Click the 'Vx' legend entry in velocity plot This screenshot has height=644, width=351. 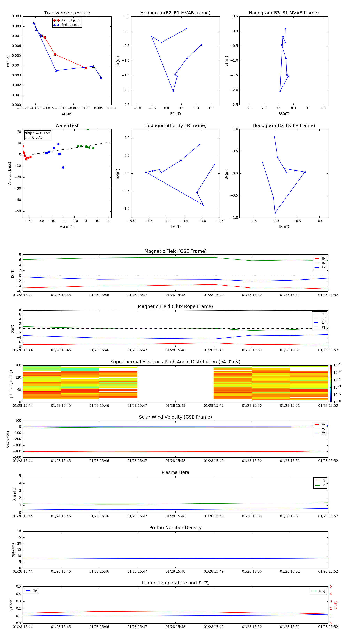(320, 425)
